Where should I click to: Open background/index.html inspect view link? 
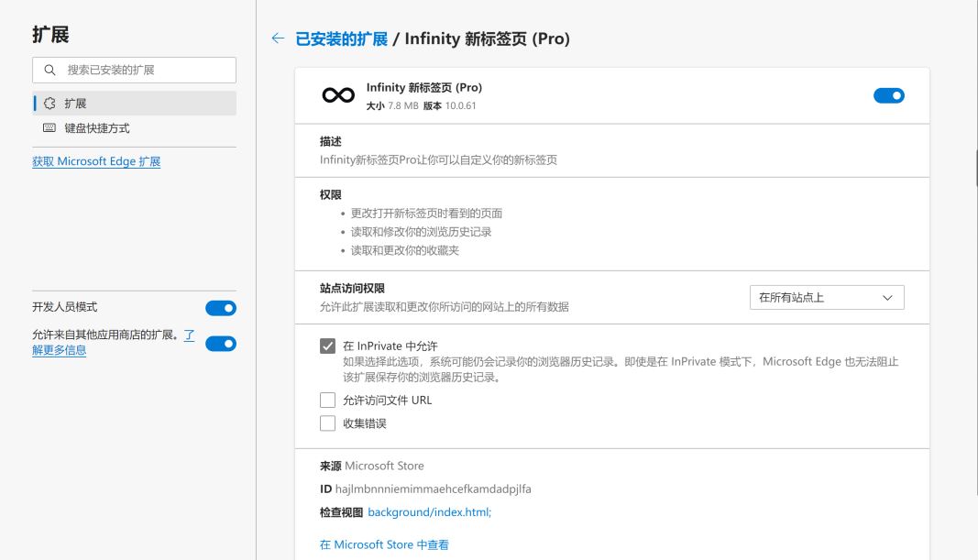[x=429, y=512]
